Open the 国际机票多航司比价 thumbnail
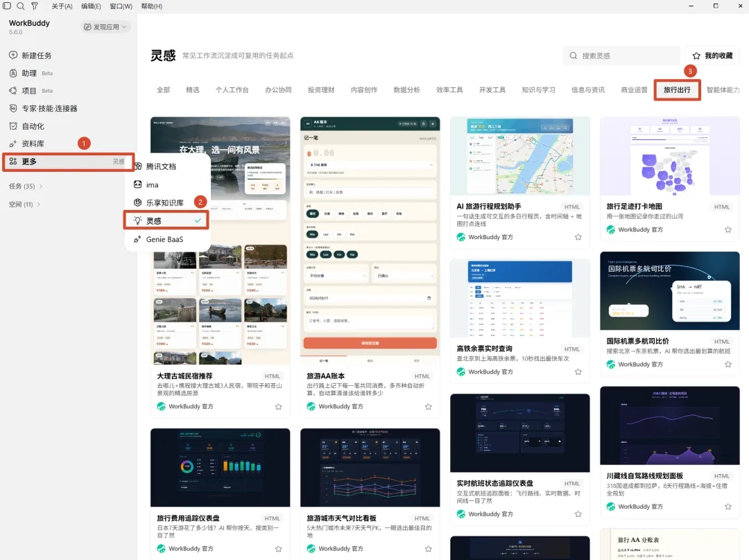 point(670,290)
